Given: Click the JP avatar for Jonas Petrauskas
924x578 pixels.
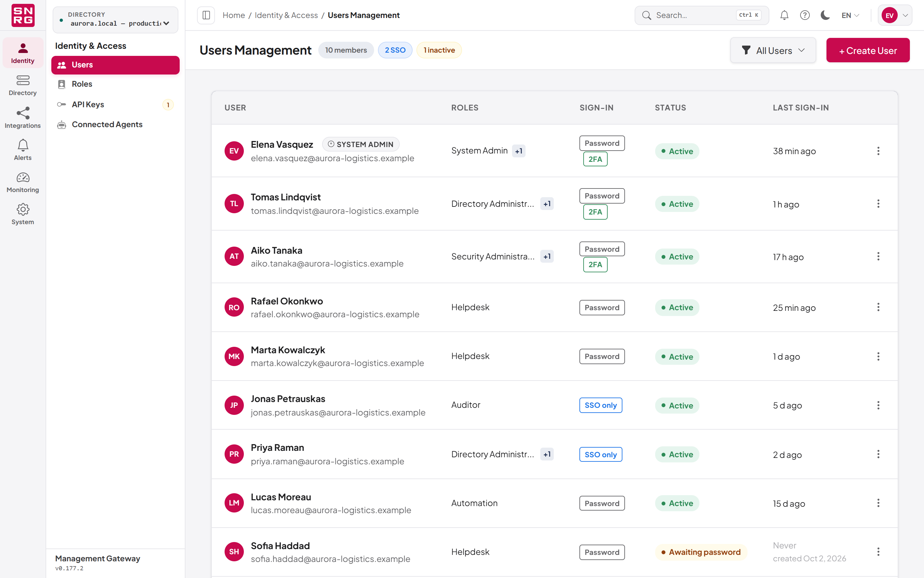Looking at the screenshot, I should click(234, 405).
